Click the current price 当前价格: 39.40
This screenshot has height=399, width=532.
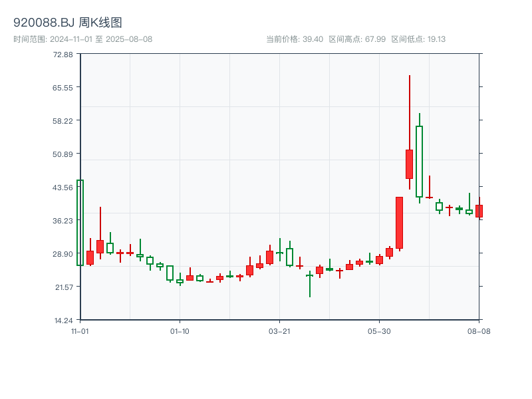(295, 39)
